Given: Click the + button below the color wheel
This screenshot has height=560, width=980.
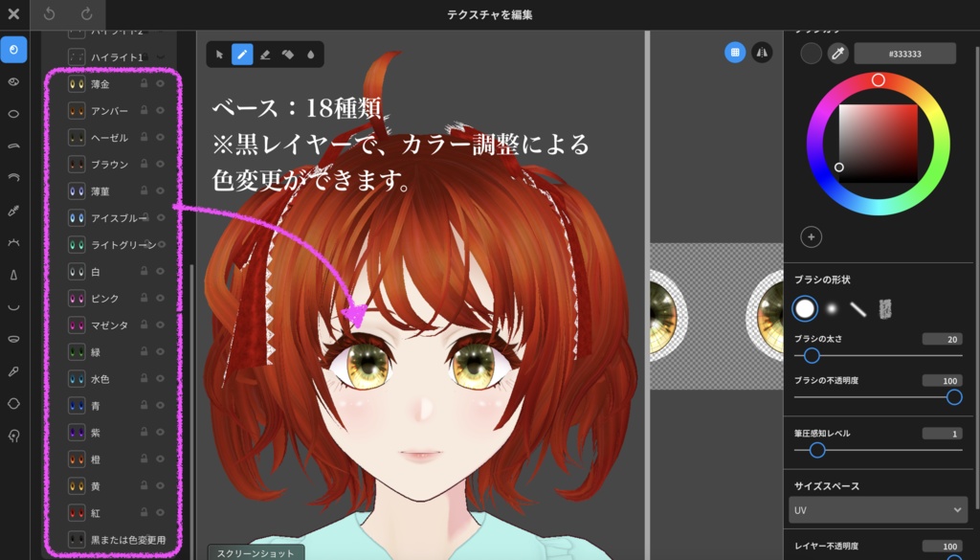Looking at the screenshot, I should click(812, 235).
